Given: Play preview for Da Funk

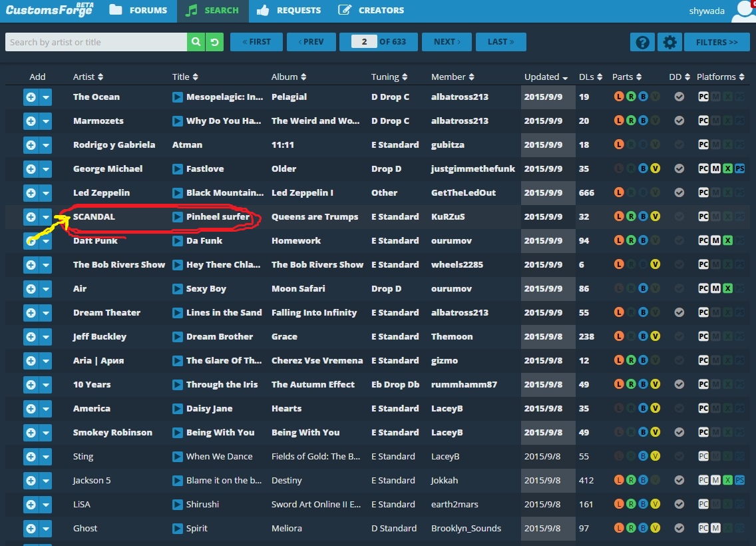Looking at the screenshot, I should (178, 240).
